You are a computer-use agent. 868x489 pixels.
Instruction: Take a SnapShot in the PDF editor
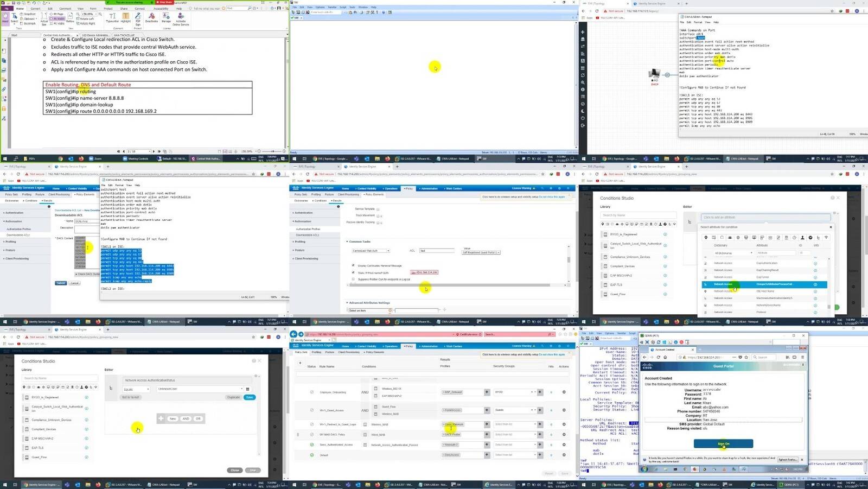(x=29, y=14)
